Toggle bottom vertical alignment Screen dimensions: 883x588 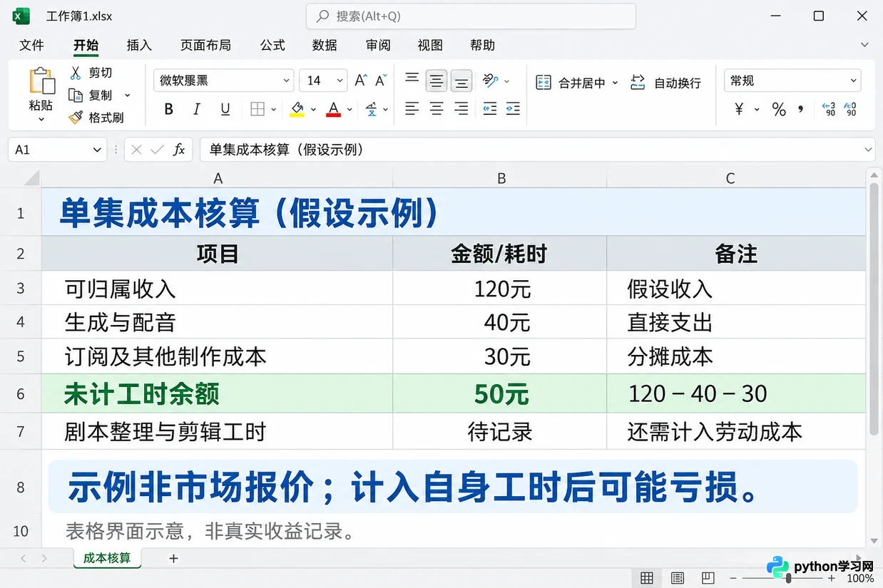461,81
